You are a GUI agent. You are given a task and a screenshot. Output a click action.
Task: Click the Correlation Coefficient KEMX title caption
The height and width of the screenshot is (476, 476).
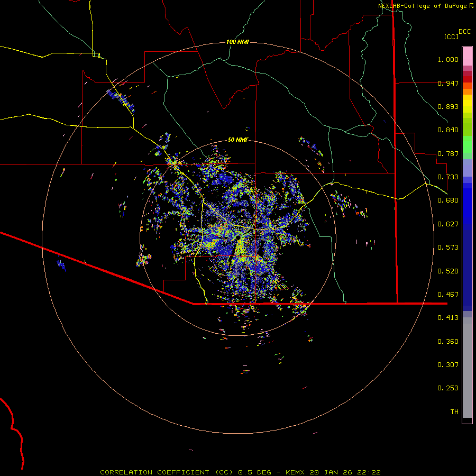pyautogui.click(x=240, y=472)
